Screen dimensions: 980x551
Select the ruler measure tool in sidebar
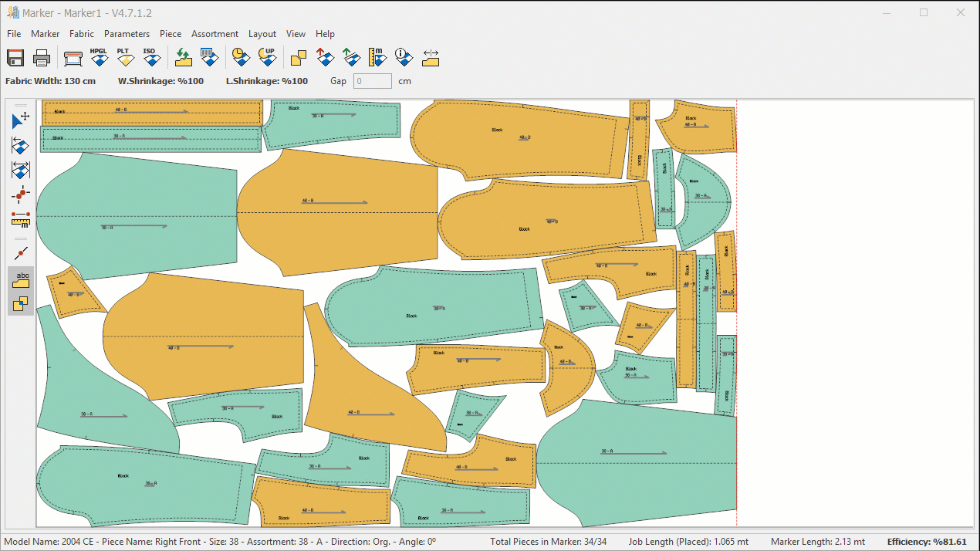(x=21, y=219)
